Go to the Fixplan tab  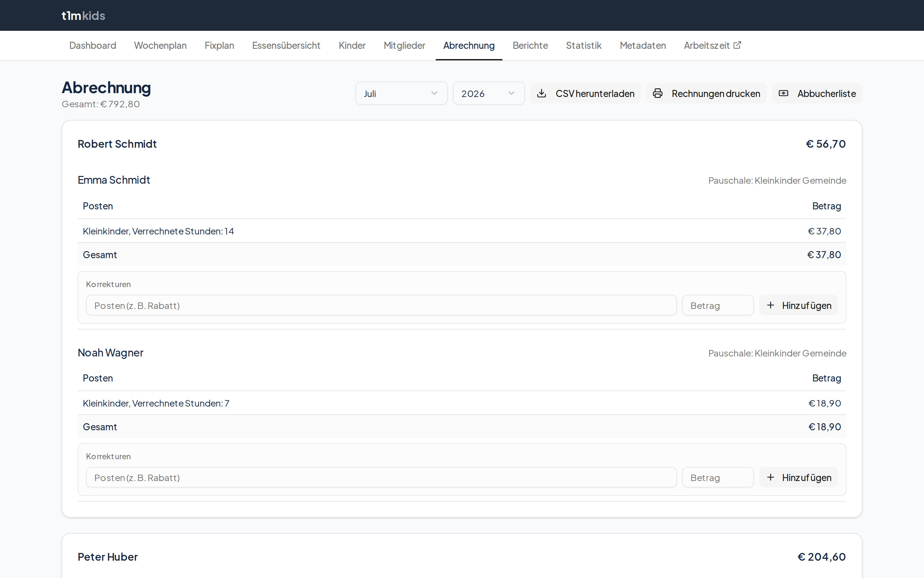(219, 46)
